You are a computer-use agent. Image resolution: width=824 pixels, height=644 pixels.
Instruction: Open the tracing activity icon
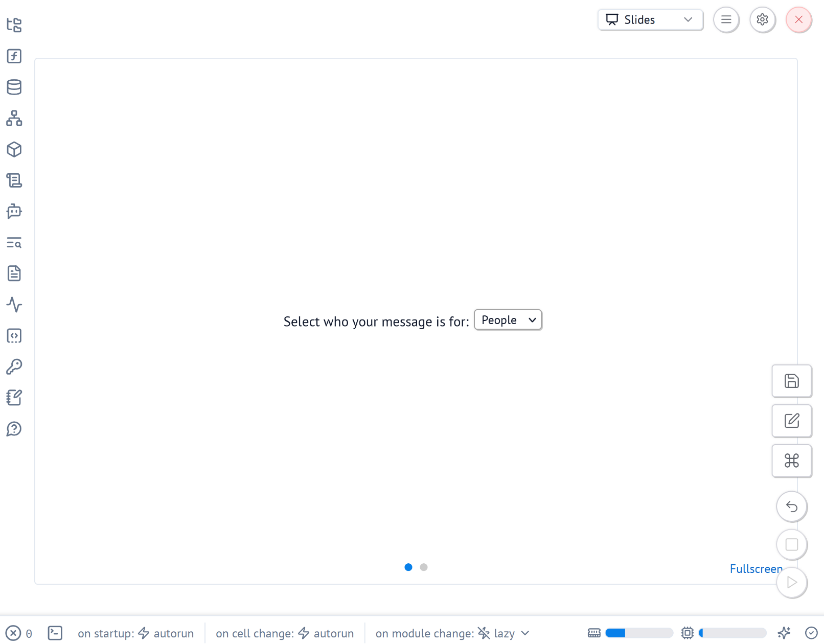pyautogui.click(x=14, y=305)
